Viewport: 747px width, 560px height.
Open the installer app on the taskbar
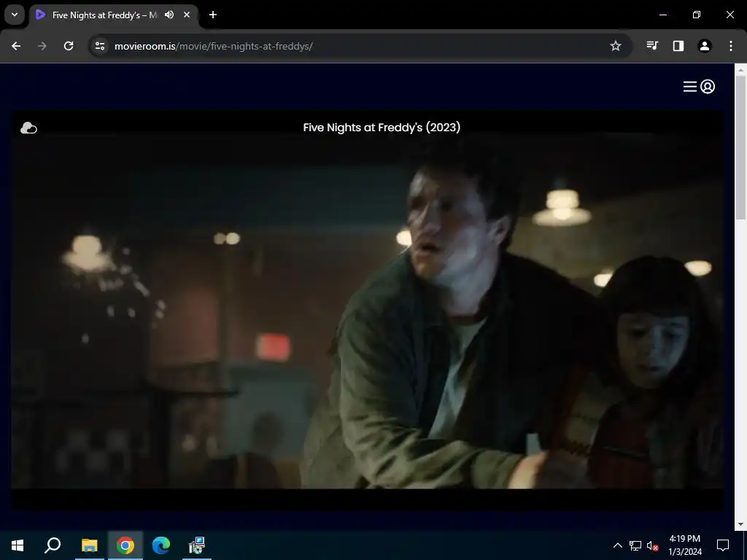pos(197,545)
